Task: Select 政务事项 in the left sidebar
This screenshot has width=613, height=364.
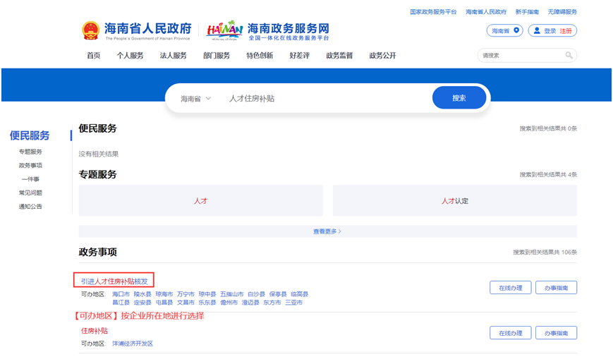Action: tap(30, 165)
